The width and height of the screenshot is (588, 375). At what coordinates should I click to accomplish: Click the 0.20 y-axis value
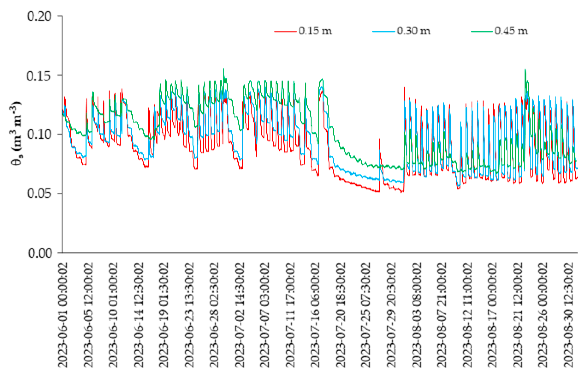(x=40, y=16)
